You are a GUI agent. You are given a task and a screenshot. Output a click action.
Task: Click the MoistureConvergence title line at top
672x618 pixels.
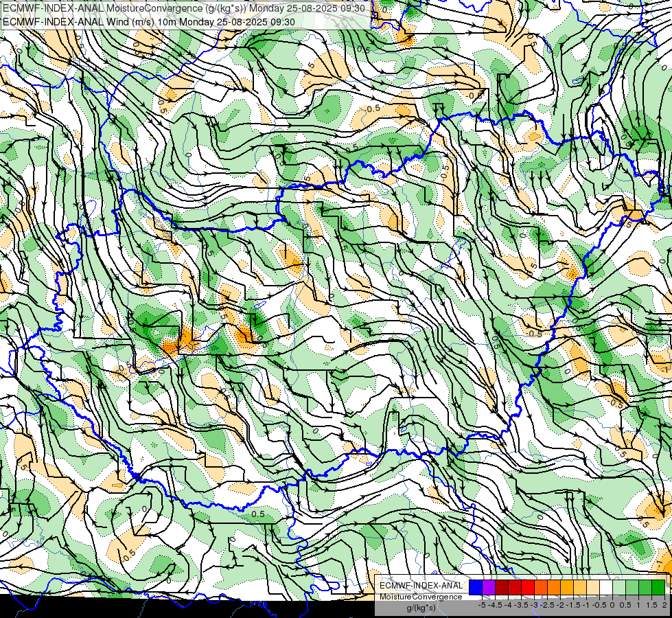184,8
